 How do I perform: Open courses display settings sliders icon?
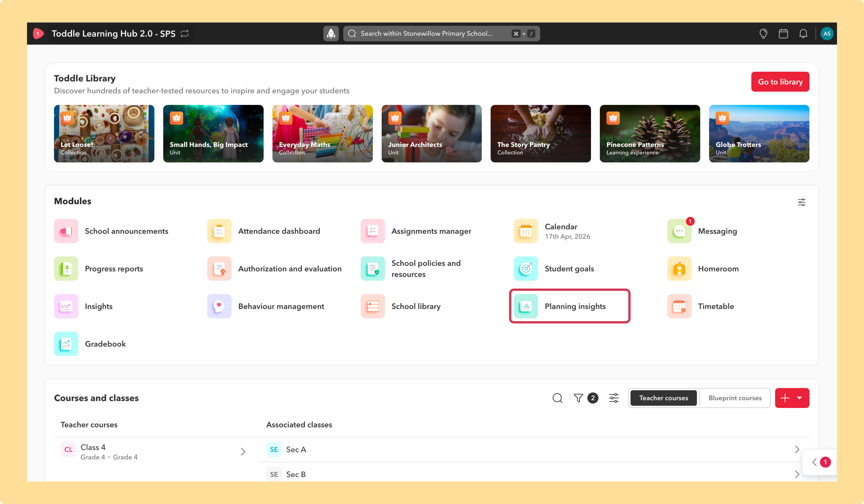[614, 398]
